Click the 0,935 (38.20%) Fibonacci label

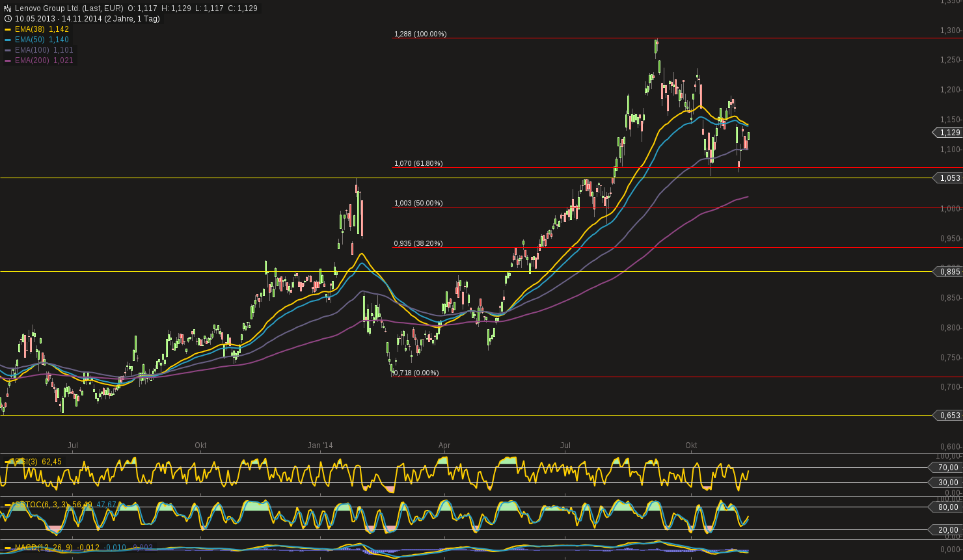pos(418,243)
